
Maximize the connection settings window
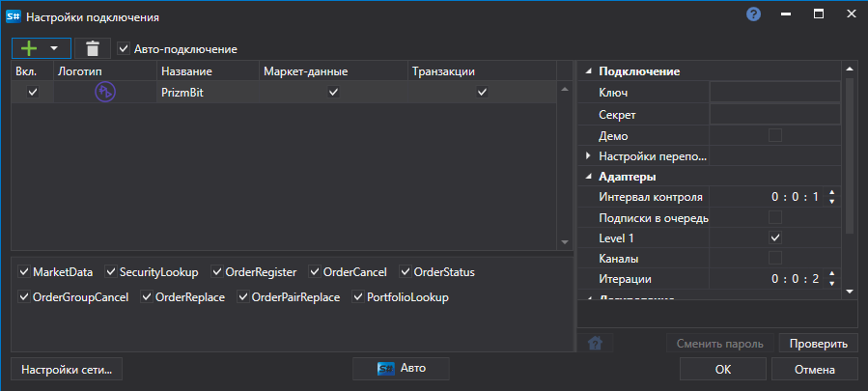coord(819,14)
